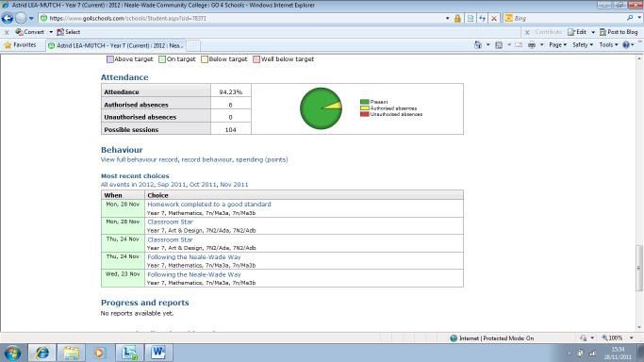
Task: Click the security lock icon in address bar
Action: [457, 19]
